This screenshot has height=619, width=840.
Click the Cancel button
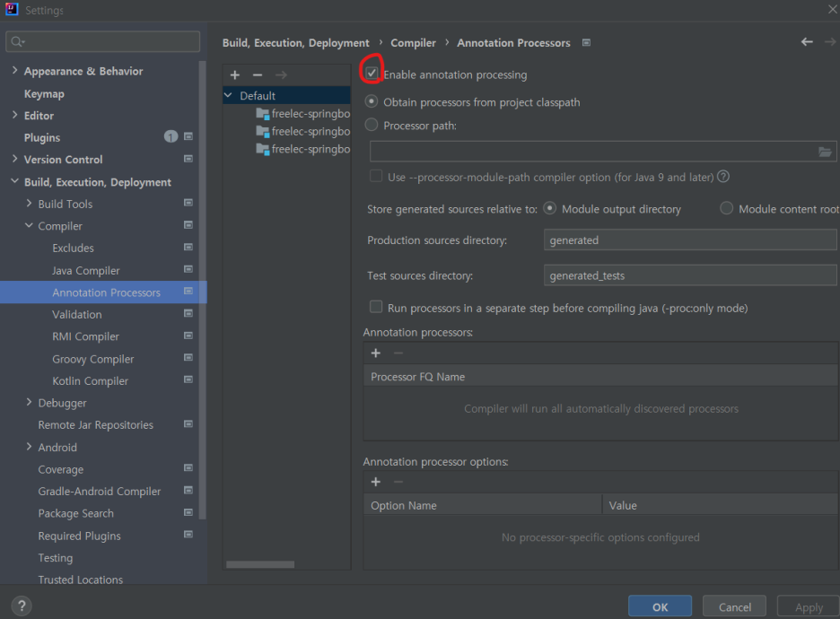click(x=734, y=606)
